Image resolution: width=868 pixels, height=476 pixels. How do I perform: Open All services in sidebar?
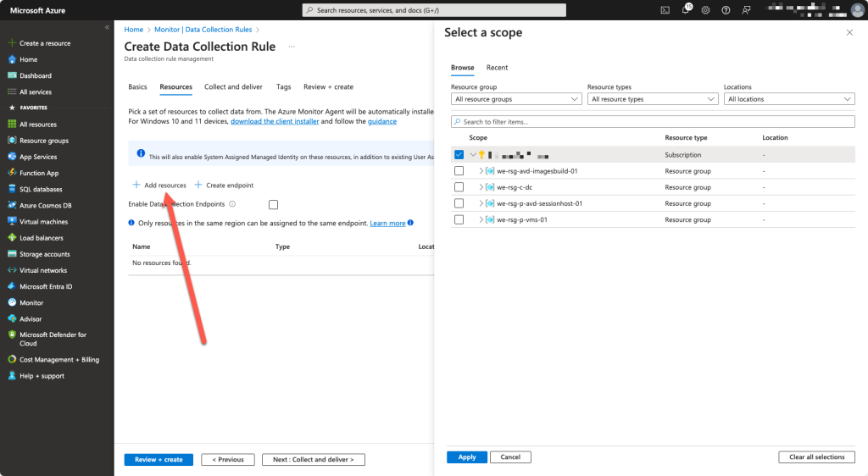click(36, 91)
